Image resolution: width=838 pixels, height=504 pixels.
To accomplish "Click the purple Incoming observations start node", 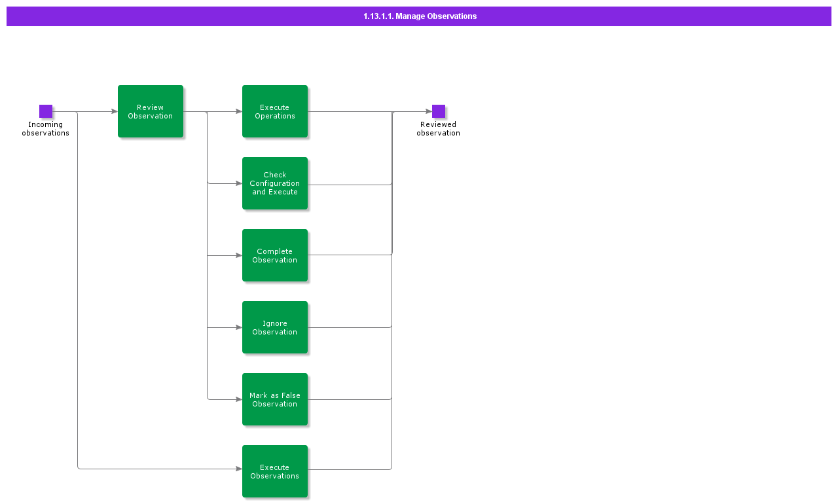I will 46,111.
